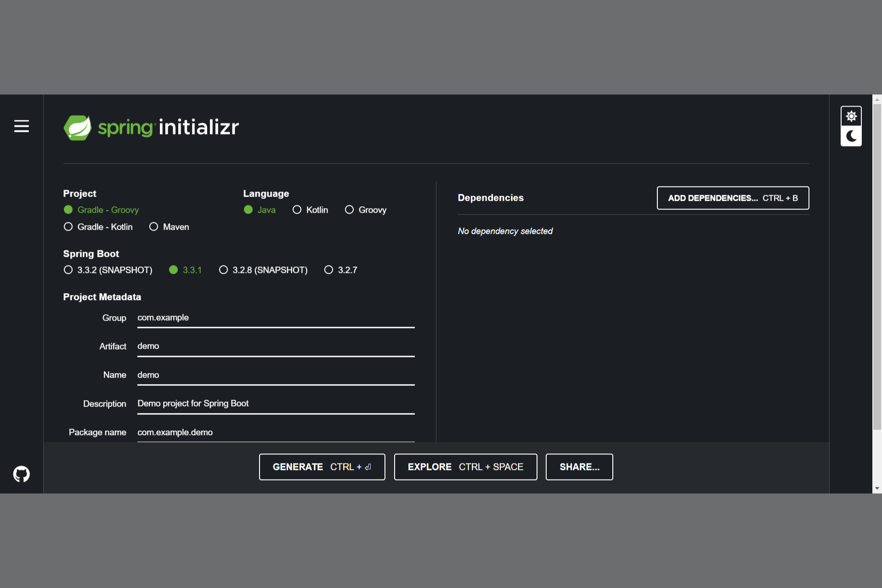Click the scrollbar down arrow
The width and height of the screenshot is (882, 588).
877,488
